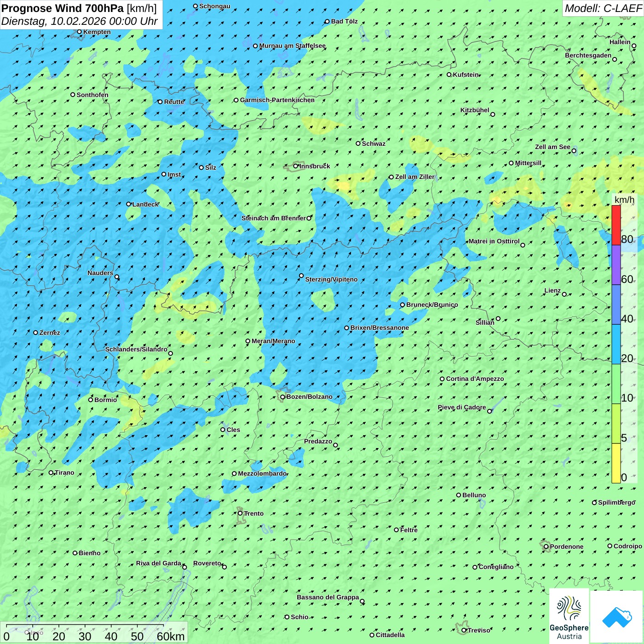Screen dimensions: 644x644
Task: Select the yellow 0–5 km/h legend band
Action: tap(616, 463)
